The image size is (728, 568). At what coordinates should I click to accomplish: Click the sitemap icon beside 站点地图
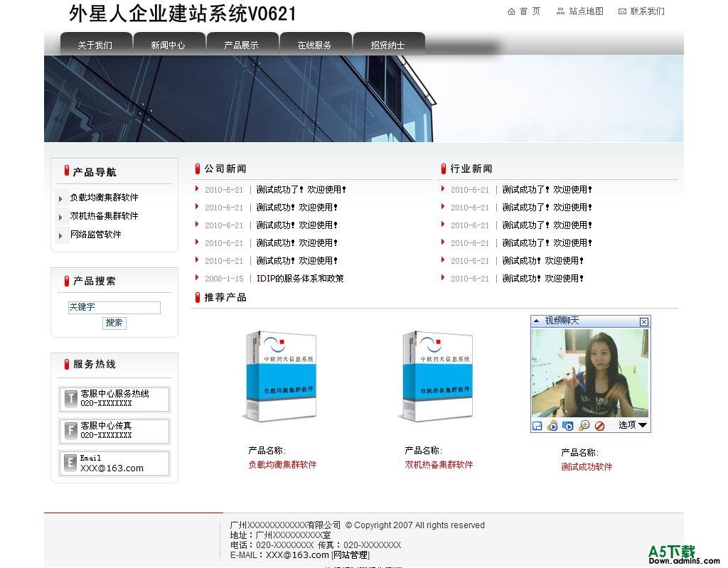(x=561, y=11)
